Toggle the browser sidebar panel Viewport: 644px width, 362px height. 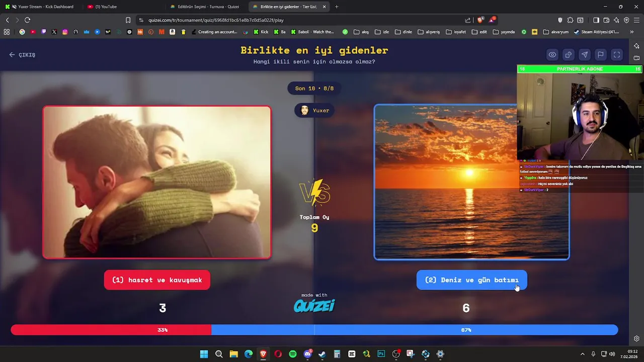(596, 20)
